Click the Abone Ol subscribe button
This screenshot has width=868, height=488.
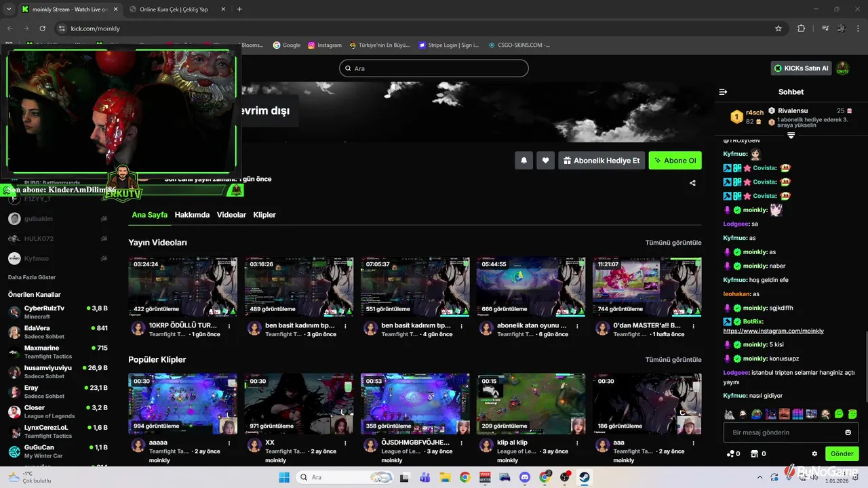click(675, 161)
